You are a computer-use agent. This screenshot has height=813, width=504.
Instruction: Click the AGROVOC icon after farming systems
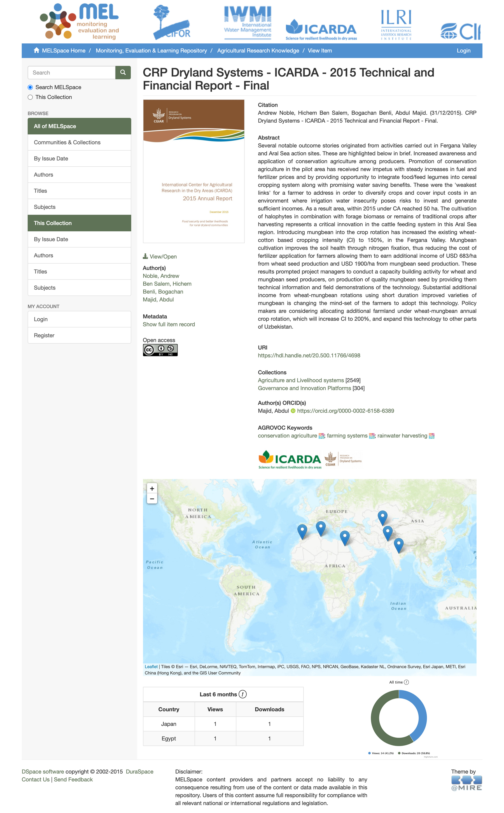372,436
